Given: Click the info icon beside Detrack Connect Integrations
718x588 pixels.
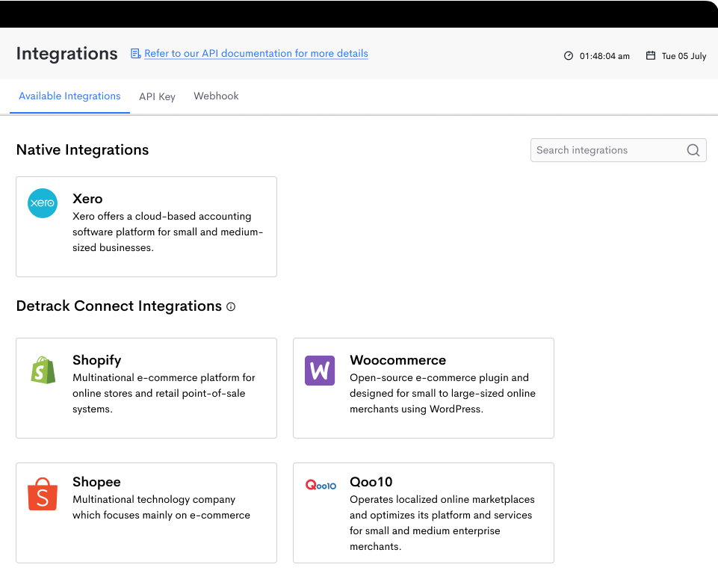Looking at the screenshot, I should 231,307.
